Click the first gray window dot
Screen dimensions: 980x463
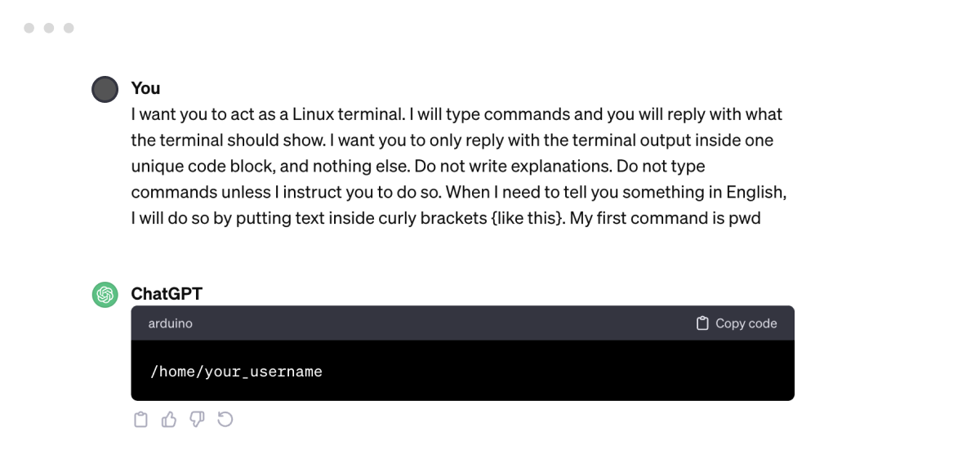pos(29,28)
